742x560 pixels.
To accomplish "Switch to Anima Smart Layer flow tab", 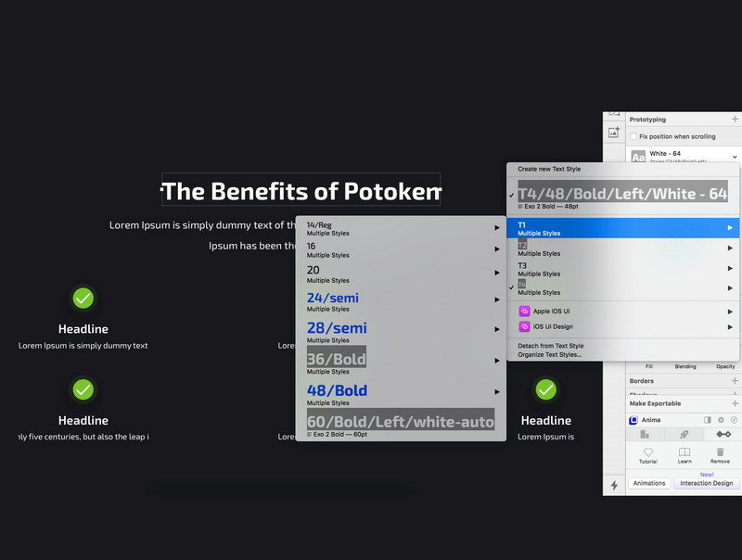I will tap(723, 434).
